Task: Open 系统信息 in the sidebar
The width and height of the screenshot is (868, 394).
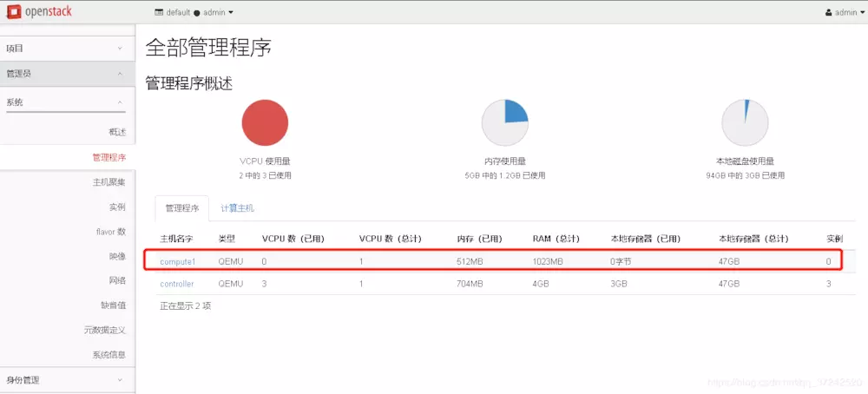Action: tap(109, 355)
